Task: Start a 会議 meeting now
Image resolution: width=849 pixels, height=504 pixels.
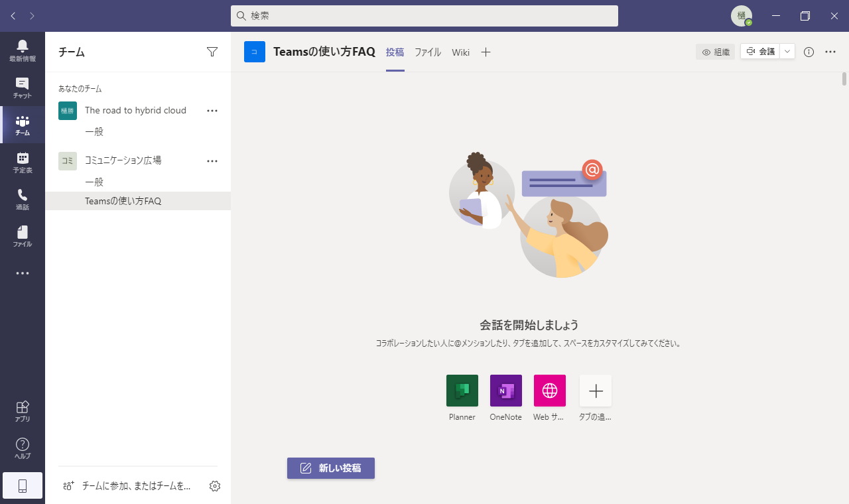Action: pyautogui.click(x=760, y=52)
